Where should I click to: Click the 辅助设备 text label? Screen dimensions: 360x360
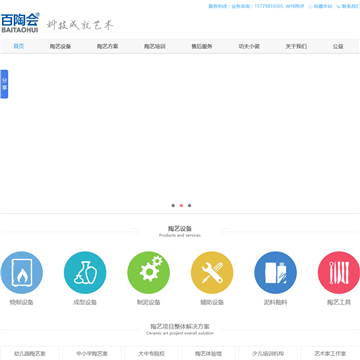(212, 302)
